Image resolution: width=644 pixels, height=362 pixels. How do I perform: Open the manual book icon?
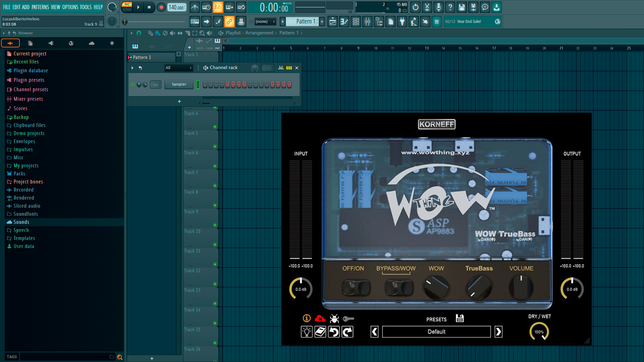320,332
